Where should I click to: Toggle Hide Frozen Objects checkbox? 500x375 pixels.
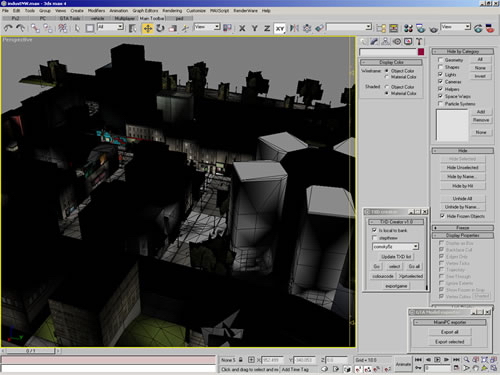(x=442, y=216)
